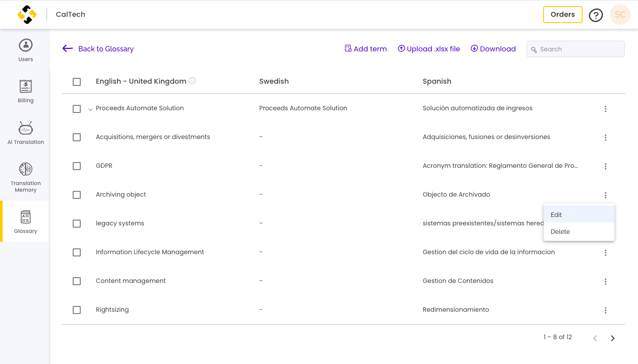
Task: Click the Swedish 'Proceeds Automate Solution' cell
Action: click(303, 108)
